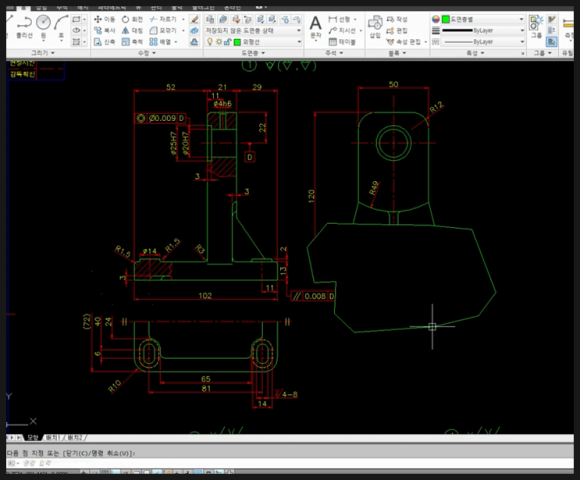
Task: Switch to the Model (모형) tab
Action: click(x=33, y=438)
